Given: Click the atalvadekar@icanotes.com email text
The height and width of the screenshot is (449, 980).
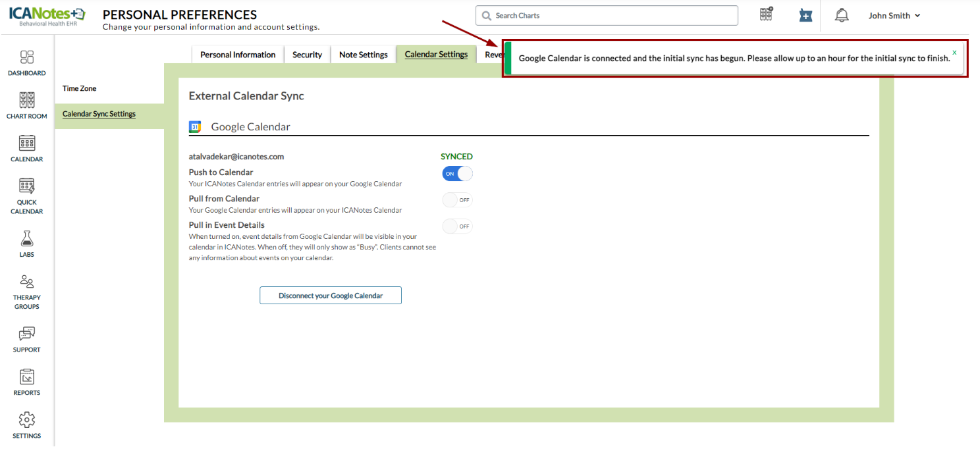Looking at the screenshot, I should (x=236, y=157).
